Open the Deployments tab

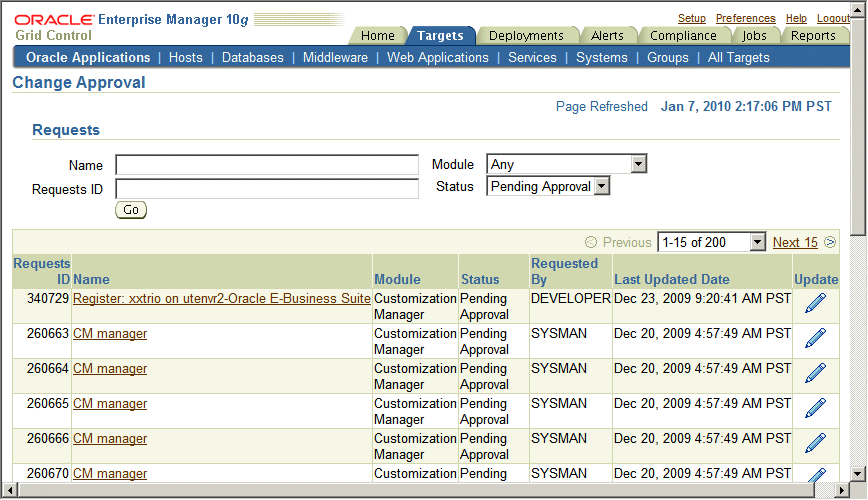click(526, 35)
